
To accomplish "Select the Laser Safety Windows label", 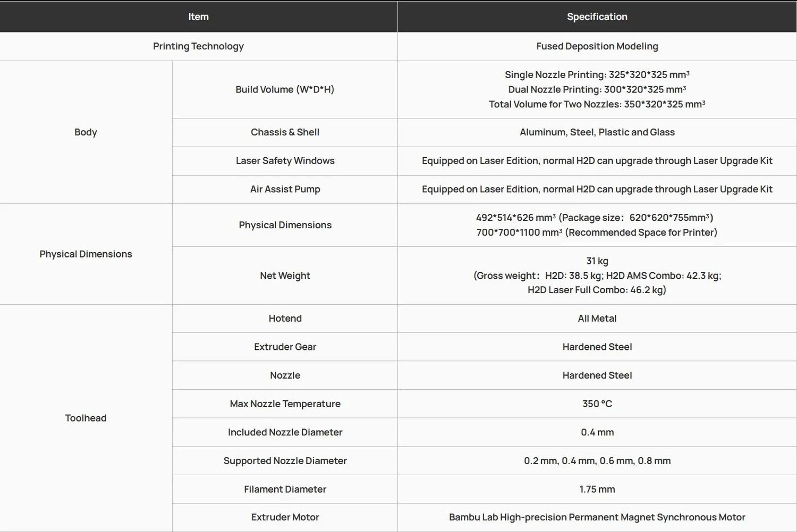I will 285,160.
